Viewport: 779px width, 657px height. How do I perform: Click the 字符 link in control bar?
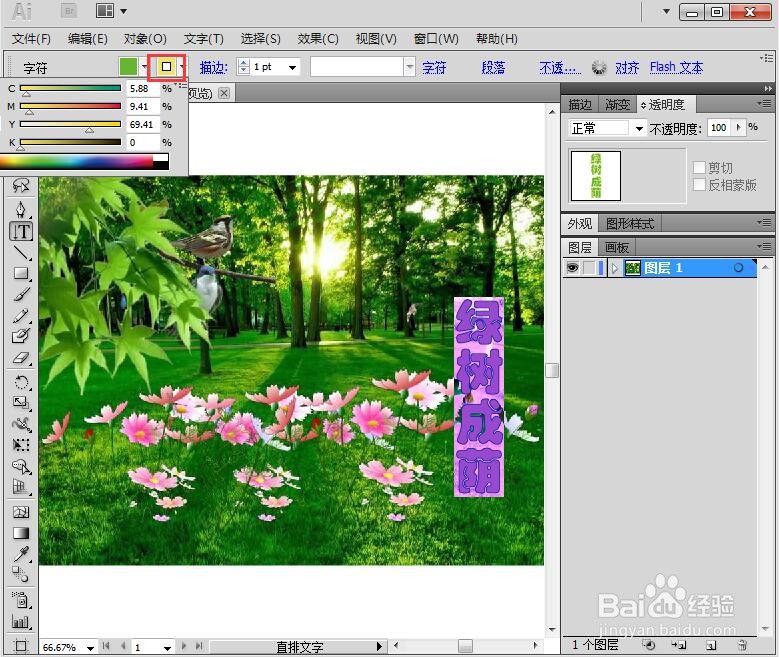point(434,67)
